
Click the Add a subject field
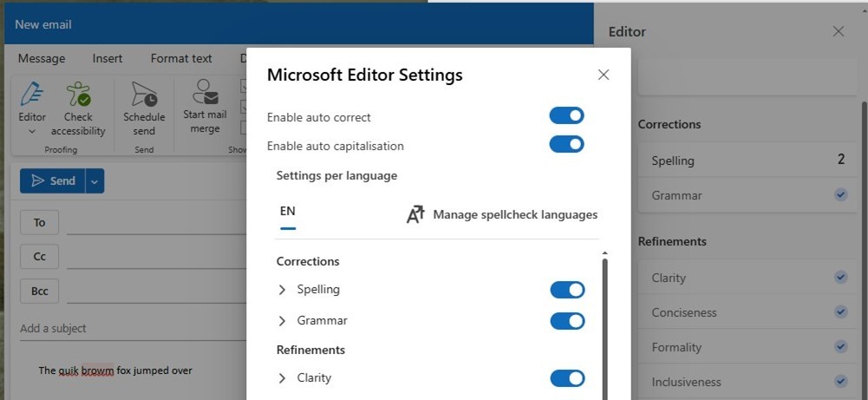click(133, 329)
